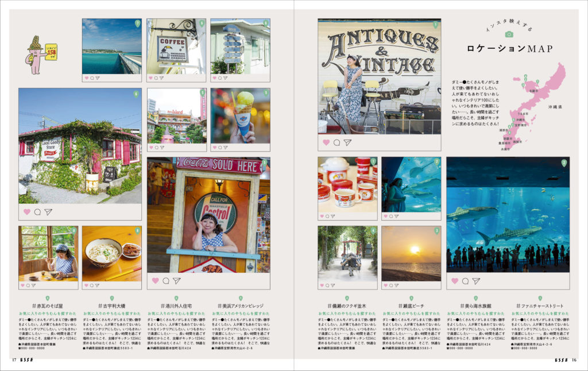This screenshot has height=371, width=588.
Task: Click the green camera icon above ロケーションMAP
Action: tap(508, 34)
